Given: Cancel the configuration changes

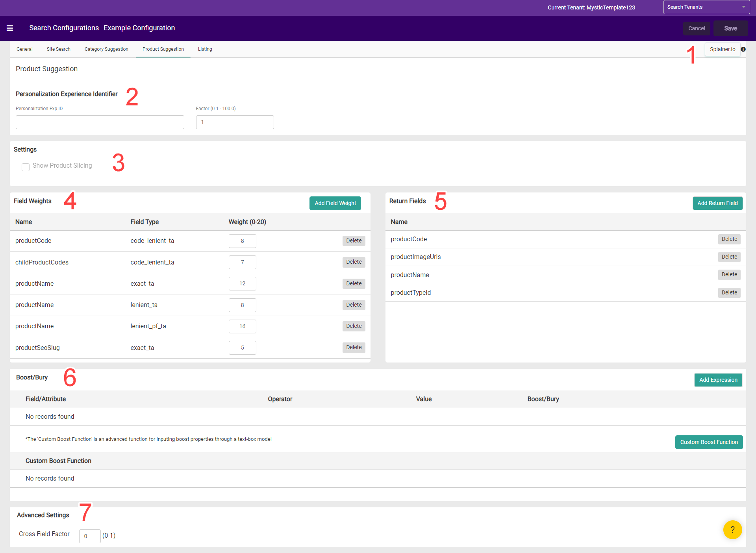Looking at the screenshot, I should (697, 28).
